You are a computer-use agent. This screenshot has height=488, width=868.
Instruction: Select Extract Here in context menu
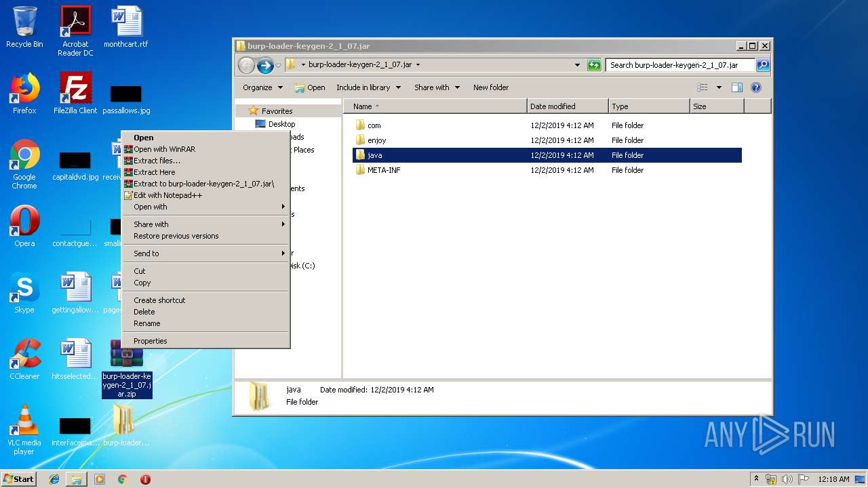tap(205, 172)
